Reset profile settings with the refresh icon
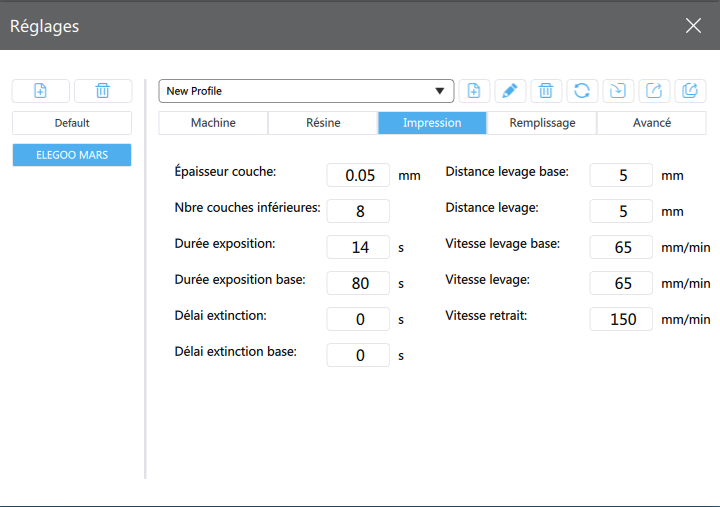 point(582,90)
